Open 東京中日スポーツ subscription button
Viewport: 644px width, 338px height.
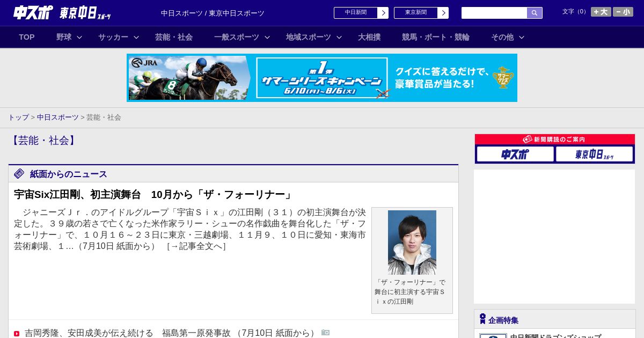pyautogui.click(x=594, y=154)
